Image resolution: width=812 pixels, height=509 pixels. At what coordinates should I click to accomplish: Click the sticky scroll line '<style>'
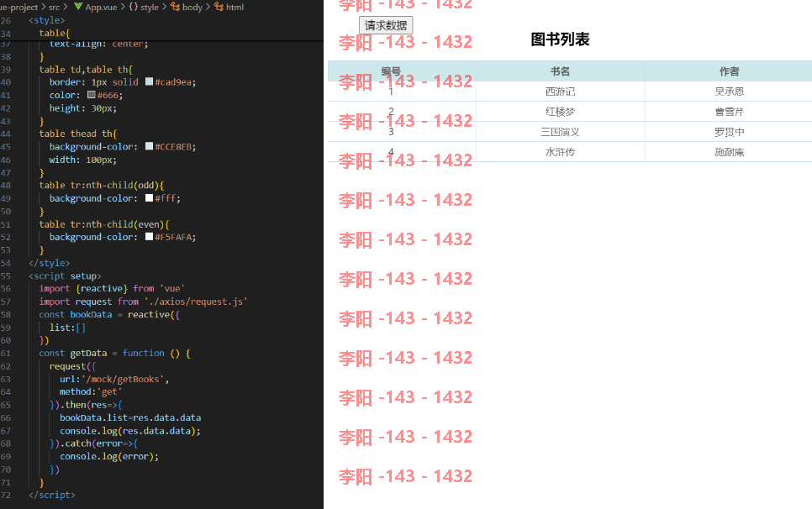point(46,20)
